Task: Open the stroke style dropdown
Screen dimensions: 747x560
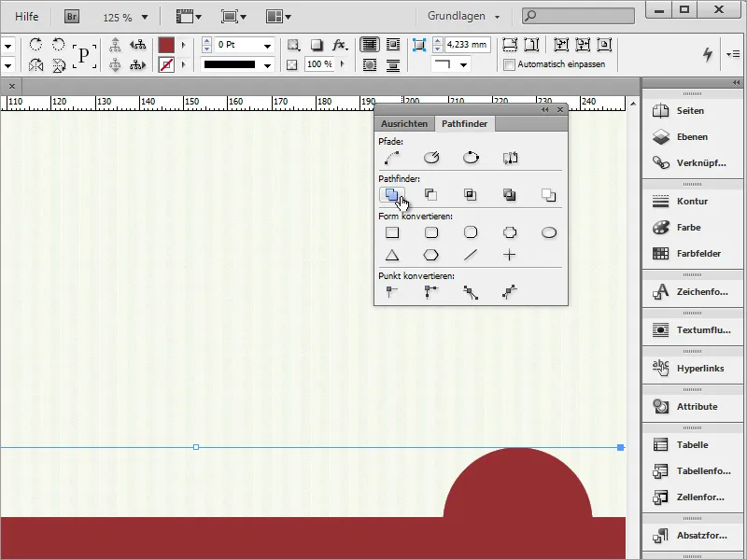Action: (x=268, y=65)
